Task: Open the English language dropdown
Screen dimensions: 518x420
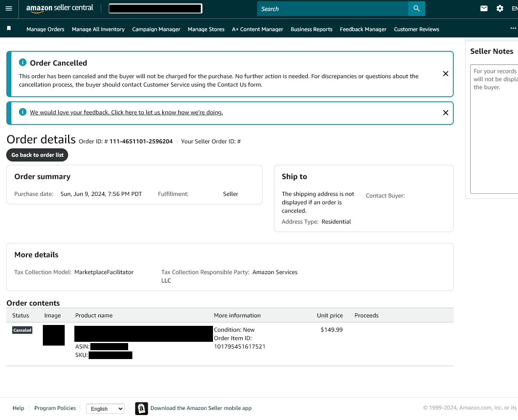Action: pyautogui.click(x=105, y=409)
